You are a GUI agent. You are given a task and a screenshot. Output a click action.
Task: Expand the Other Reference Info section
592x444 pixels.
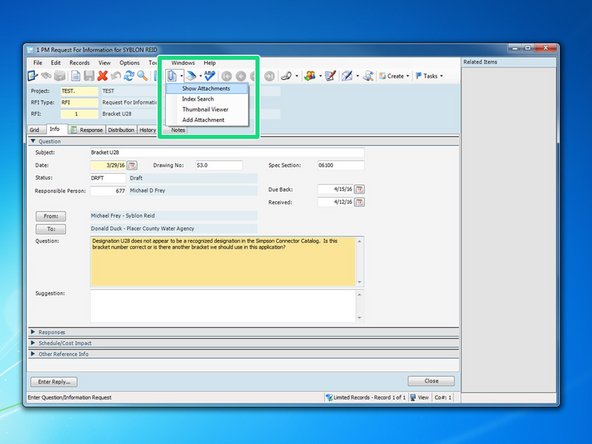33,354
